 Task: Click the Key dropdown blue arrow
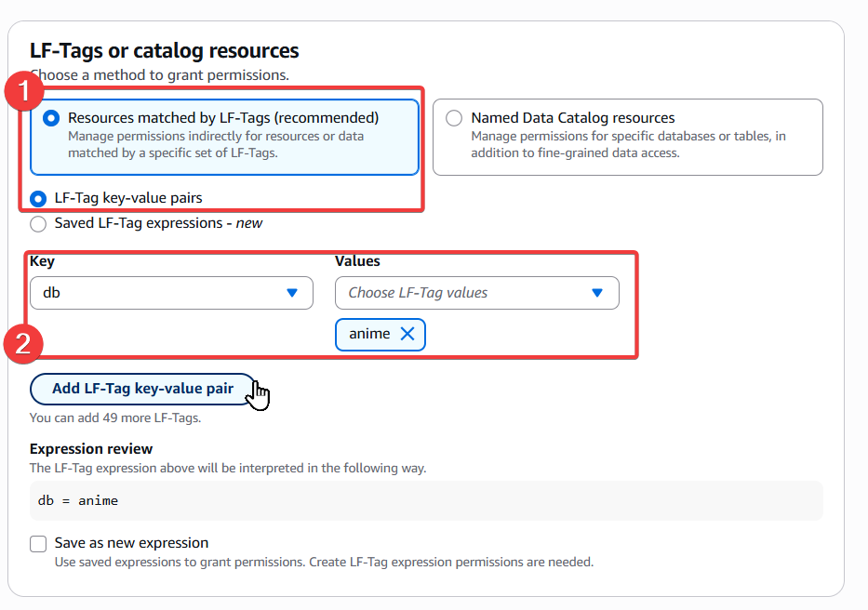coord(292,293)
